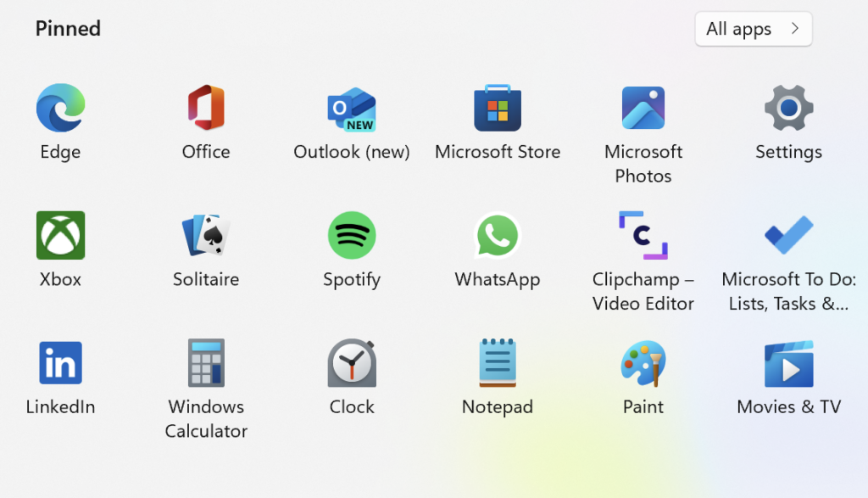Launch the Xbox app
This screenshot has height=498, width=868.
(60, 236)
